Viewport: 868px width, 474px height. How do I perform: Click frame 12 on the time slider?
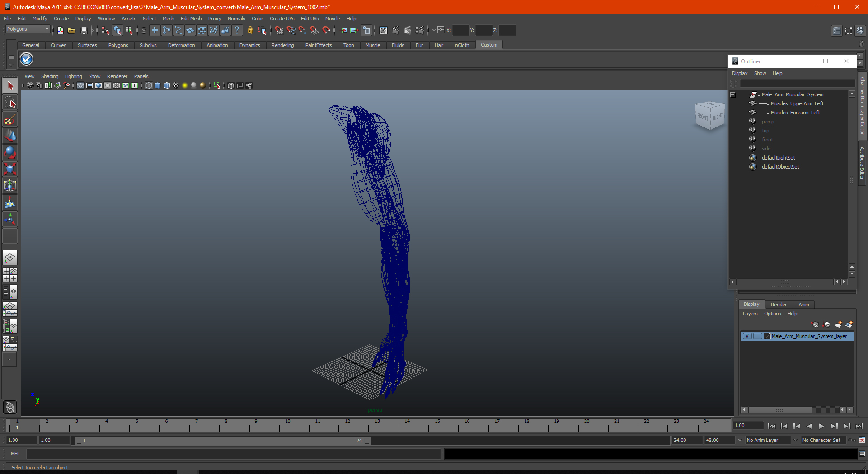coord(347,425)
